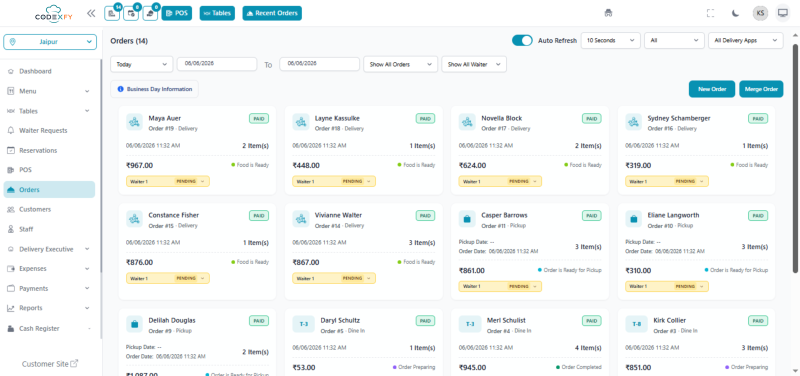This screenshot has width=800, height=376.
Task: Open Customers in the sidebar
Action: point(49,209)
